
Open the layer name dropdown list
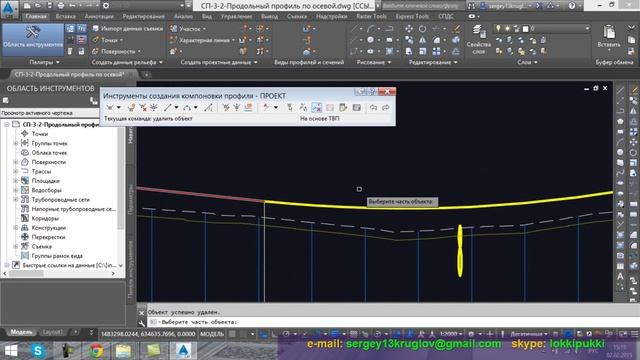tap(587, 29)
